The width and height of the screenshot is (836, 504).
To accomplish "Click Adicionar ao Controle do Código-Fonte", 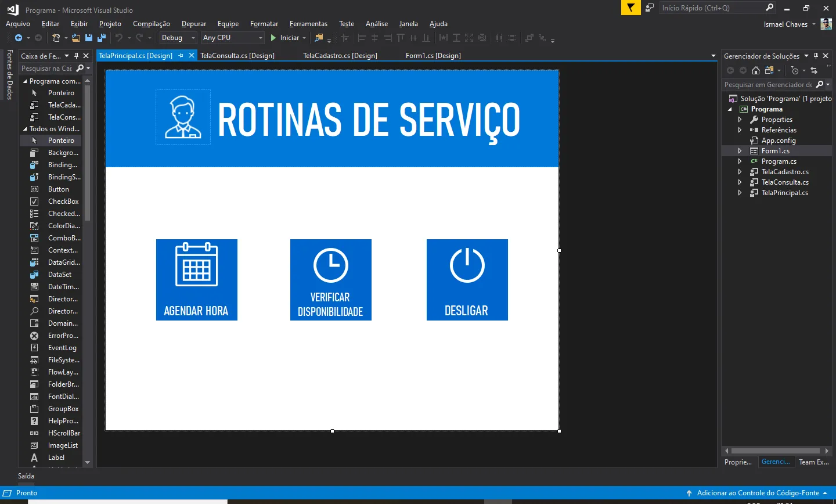I will click(758, 493).
